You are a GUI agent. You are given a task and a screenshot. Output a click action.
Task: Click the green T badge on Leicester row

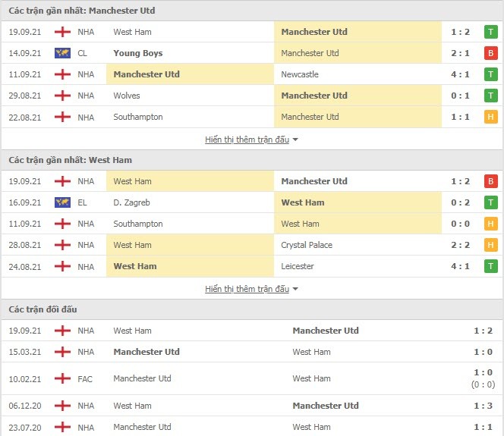click(490, 266)
